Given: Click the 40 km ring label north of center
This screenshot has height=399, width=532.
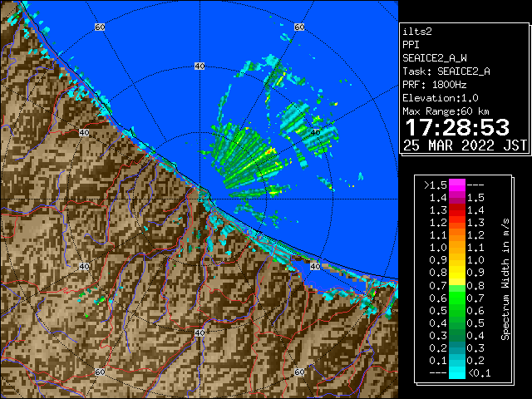Looking at the screenshot, I should click(199, 66).
